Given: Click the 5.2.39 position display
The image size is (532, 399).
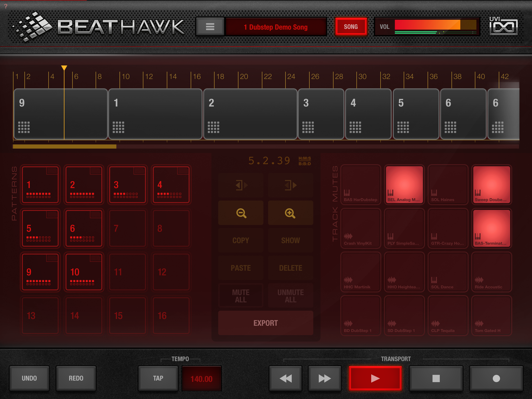Looking at the screenshot, I should click(x=269, y=161).
